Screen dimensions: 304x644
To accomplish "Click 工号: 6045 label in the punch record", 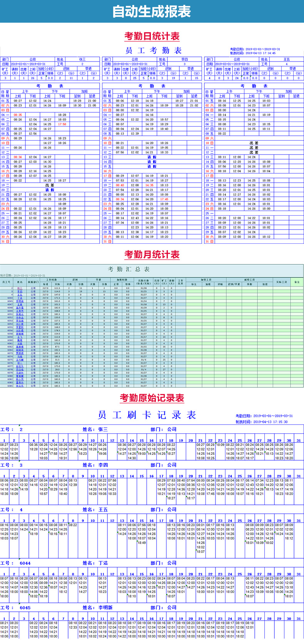I will tap(15, 607).
